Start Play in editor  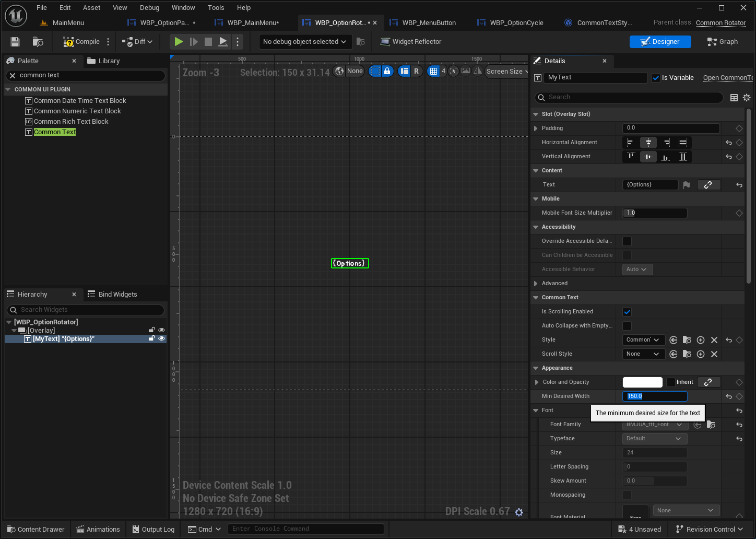click(179, 42)
